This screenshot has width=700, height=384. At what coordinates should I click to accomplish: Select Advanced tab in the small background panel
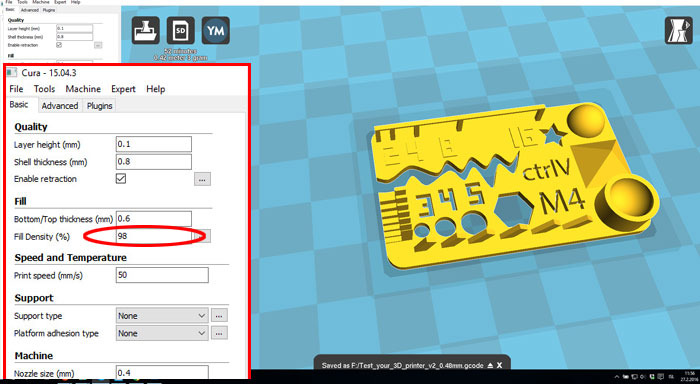coord(29,10)
